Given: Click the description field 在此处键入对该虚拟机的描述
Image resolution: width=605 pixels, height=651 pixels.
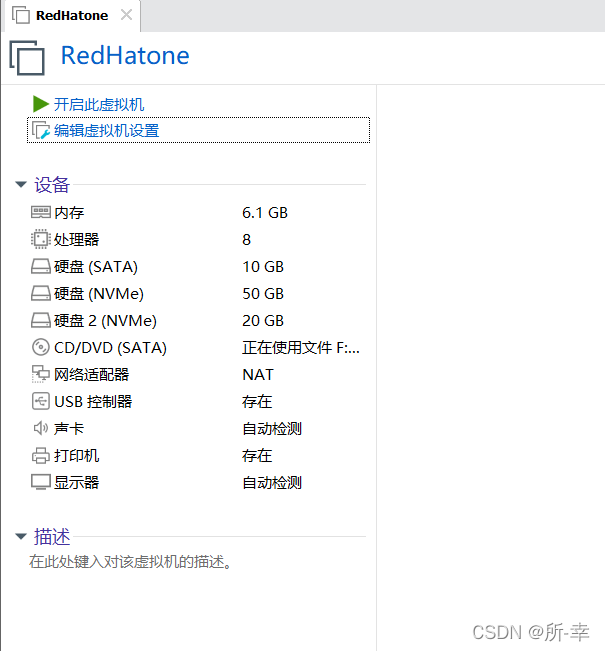Looking at the screenshot, I should (130, 562).
